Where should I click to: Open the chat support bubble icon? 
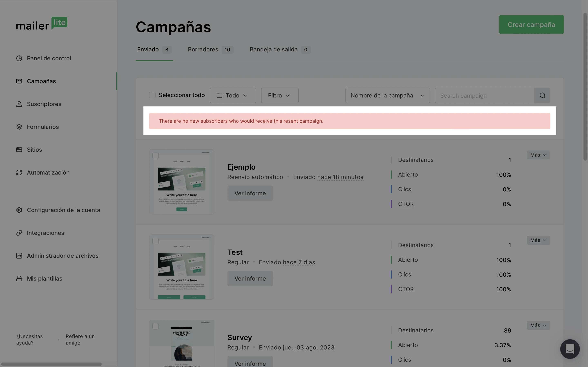[570, 349]
